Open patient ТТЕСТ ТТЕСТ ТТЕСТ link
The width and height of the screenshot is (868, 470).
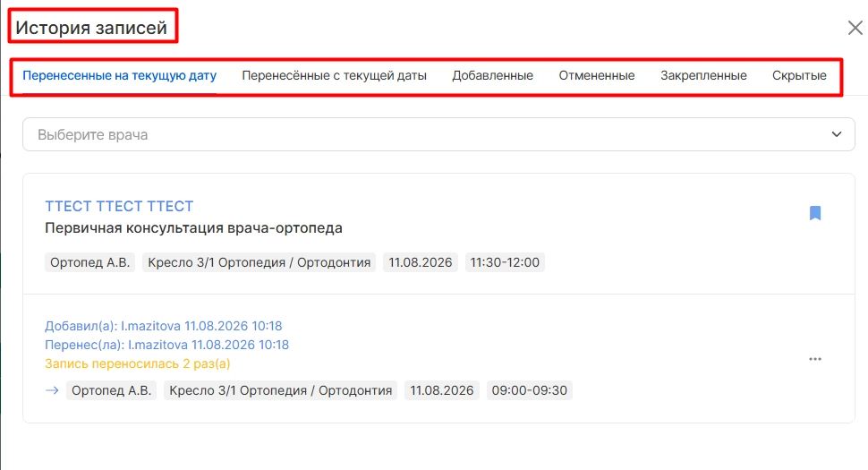click(119, 207)
